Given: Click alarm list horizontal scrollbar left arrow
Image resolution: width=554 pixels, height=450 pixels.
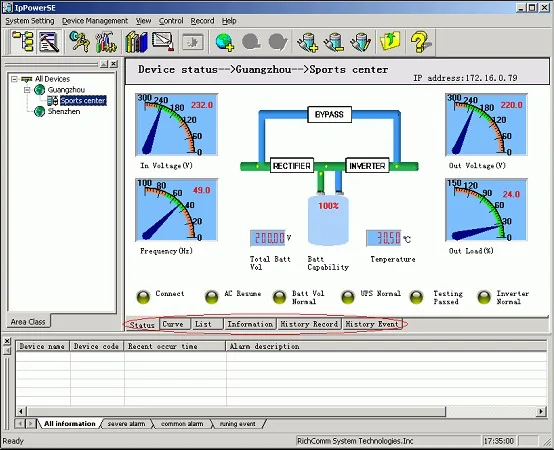Looking at the screenshot, I should click(x=21, y=411).
